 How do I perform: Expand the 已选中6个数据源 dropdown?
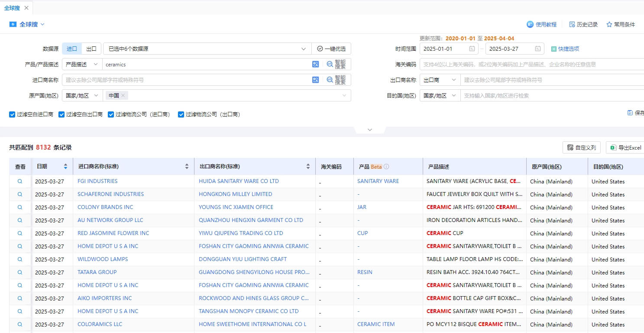(207, 49)
